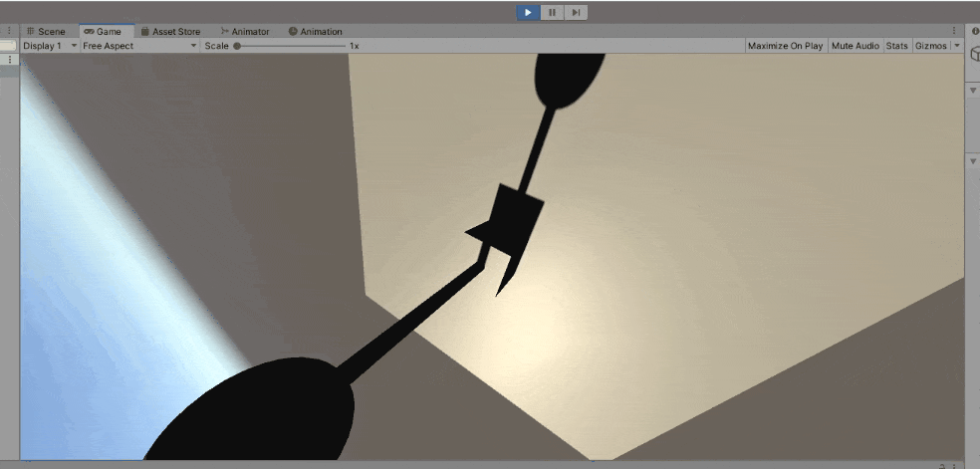This screenshot has width=980, height=469.
Task: Pause the running game
Action: coord(552,13)
